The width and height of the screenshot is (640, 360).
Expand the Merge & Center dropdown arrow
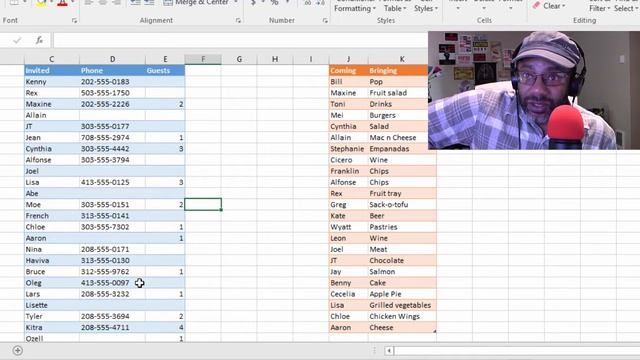236,2
